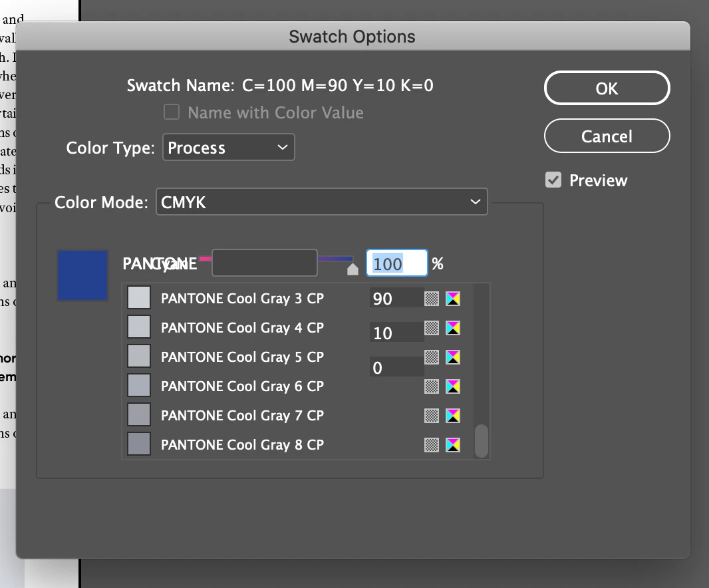Click the Cancel button
The height and width of the screenshot is (588, 709).
click(x=607, y=136)
